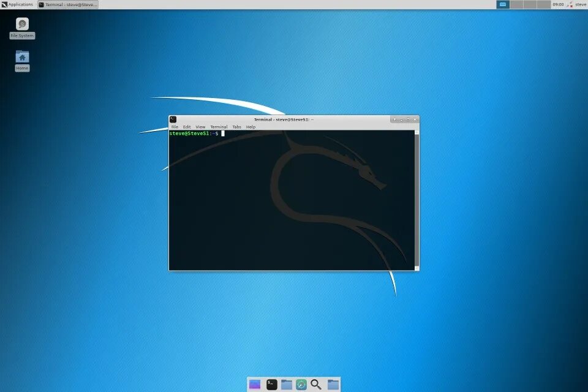Click the Terminal window title text
588x392 pixels.
click(284, 119)
